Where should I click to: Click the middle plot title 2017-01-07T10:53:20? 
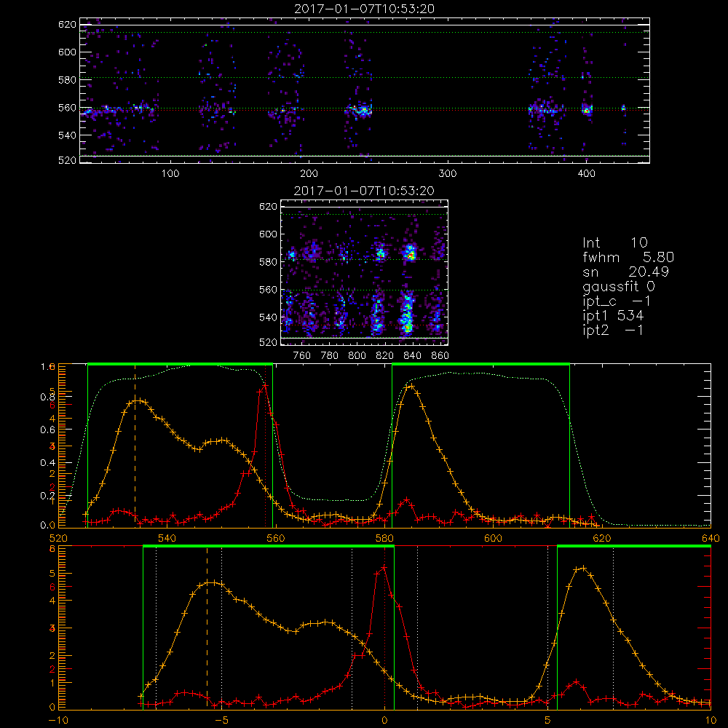click(365, 191)
